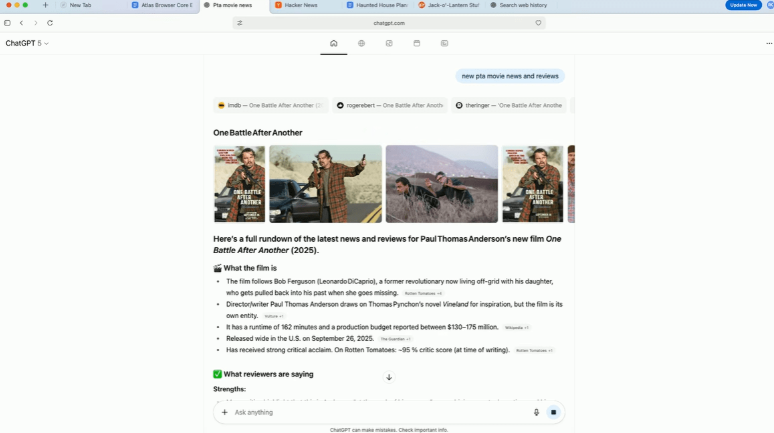Click the Home tab icon
This screenshot has height=433, width=774.
(333, 43)
